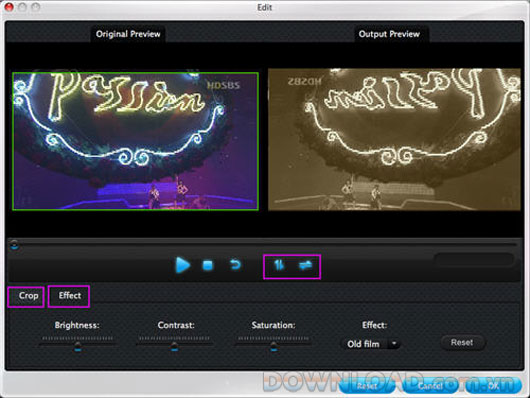Click the blue Reset button at bottom
Viewport: 530px width, 398px height.
(x=367, y=386)
